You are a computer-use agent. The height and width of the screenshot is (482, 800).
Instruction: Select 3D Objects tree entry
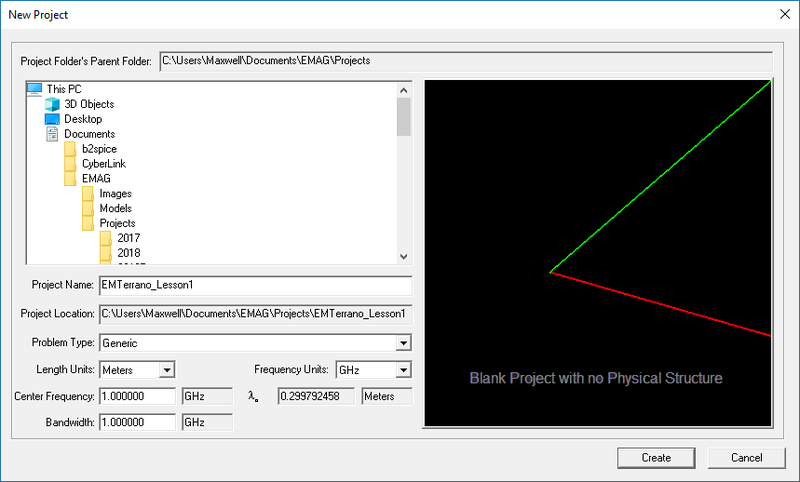[89, 104]
